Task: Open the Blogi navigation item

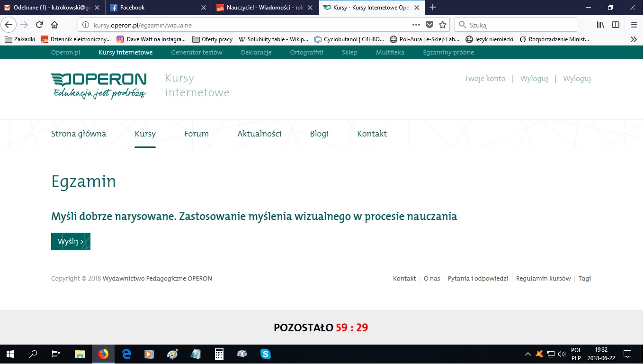Action: click(319, 134)
